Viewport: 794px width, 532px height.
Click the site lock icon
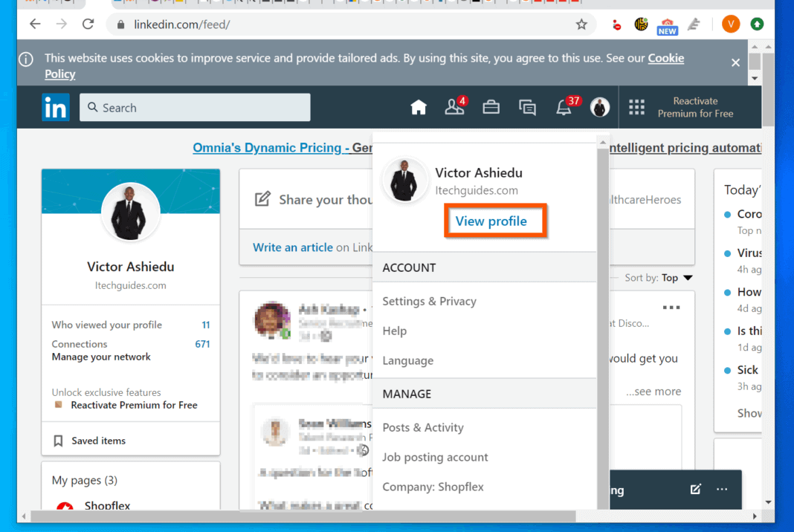[120, 25]
